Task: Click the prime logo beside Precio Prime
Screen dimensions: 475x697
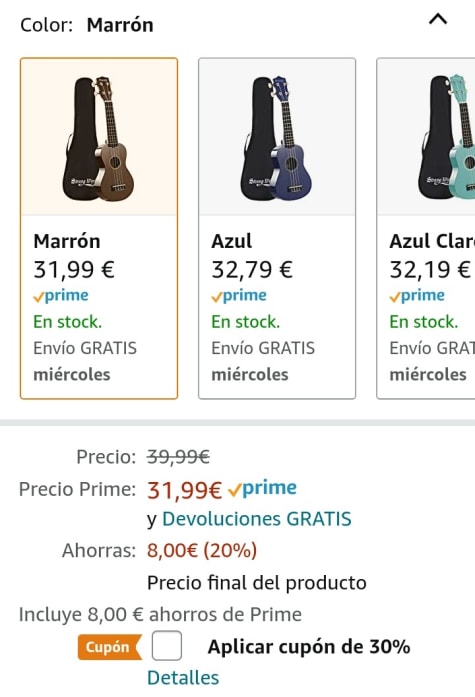Action: (x=262, y=489)
